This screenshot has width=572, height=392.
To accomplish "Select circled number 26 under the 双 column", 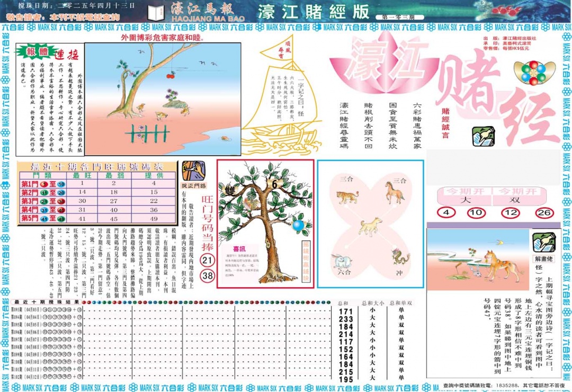I will point(543,212).
